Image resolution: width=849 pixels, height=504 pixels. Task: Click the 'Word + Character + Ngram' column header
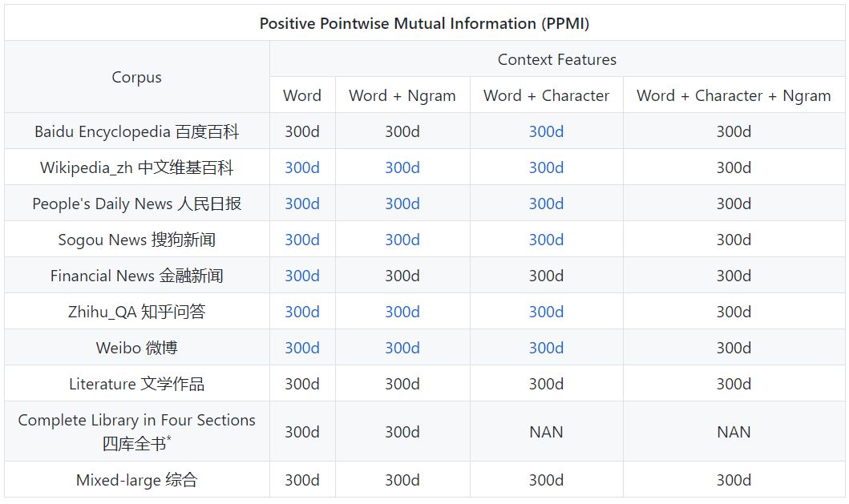(734, 96)
